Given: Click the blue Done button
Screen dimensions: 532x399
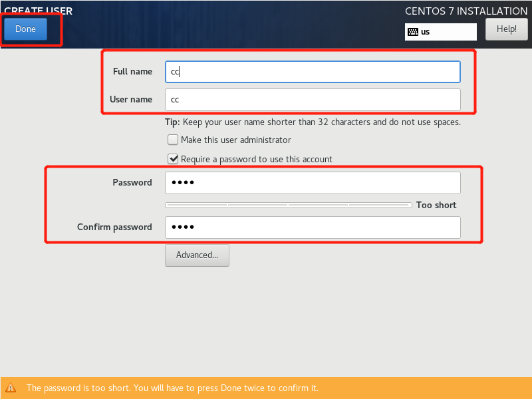Looking at the screenshot, I should 25,29.
